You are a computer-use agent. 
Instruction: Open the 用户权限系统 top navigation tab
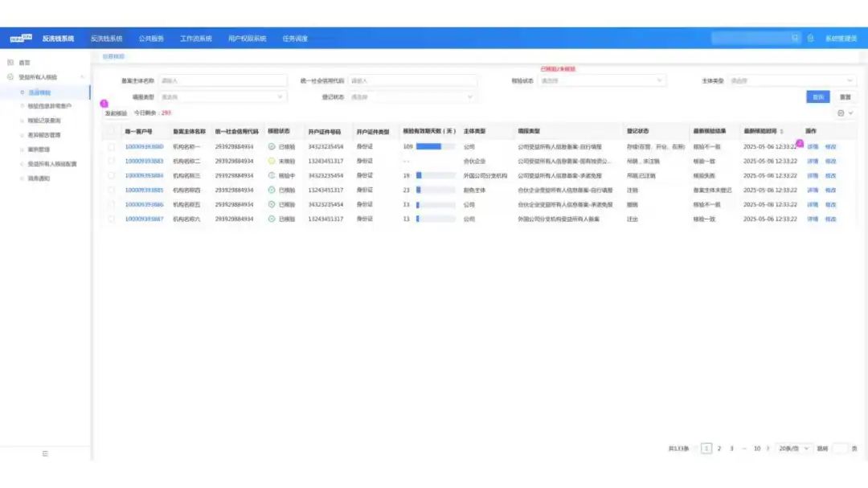click(247, 39)
